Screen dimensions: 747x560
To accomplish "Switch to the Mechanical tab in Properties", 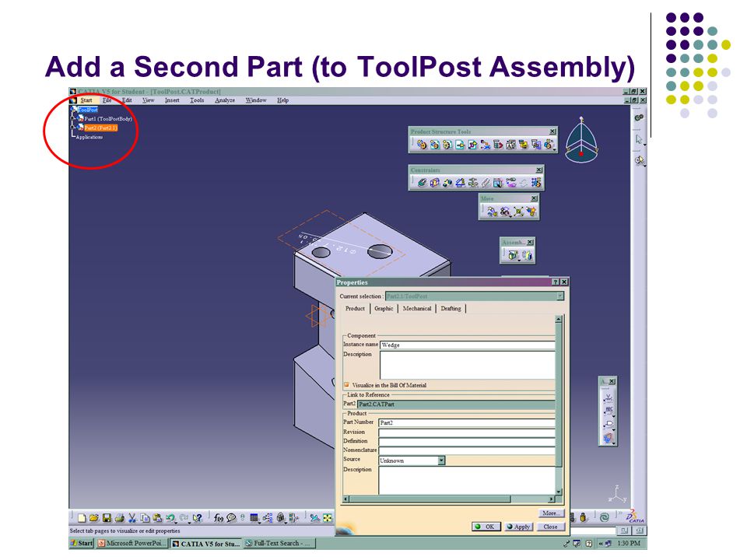I will (x=417, y=309).
